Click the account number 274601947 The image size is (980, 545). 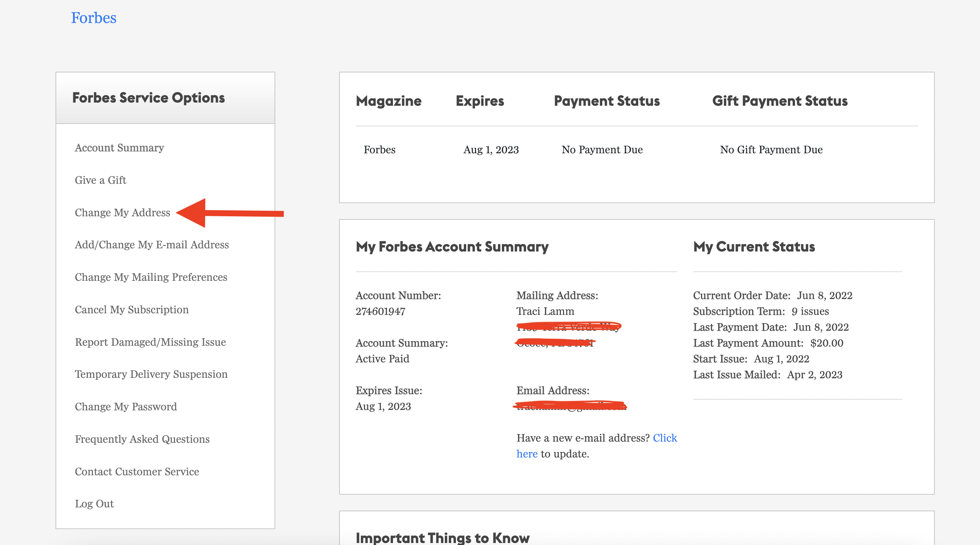click(380, 311)
